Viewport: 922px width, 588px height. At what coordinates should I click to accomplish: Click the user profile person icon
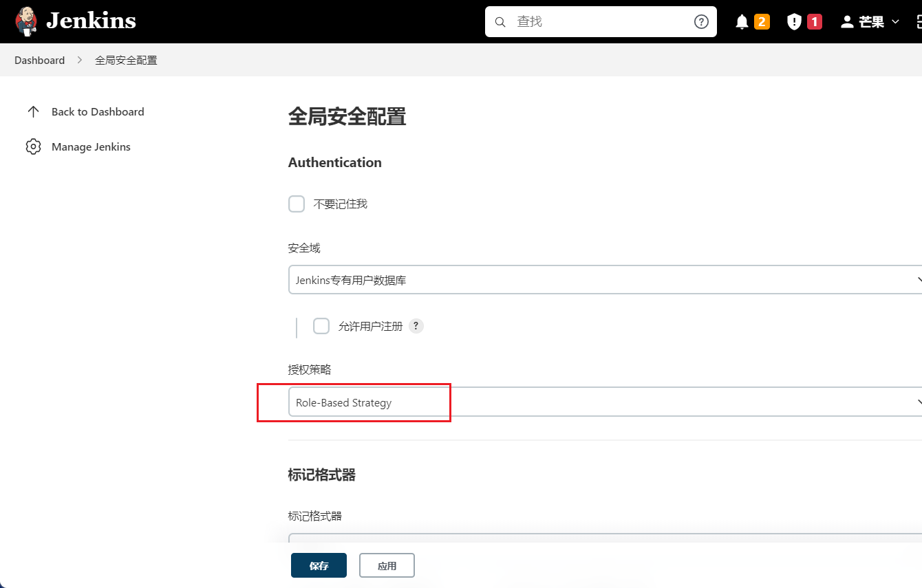point(847,22)
